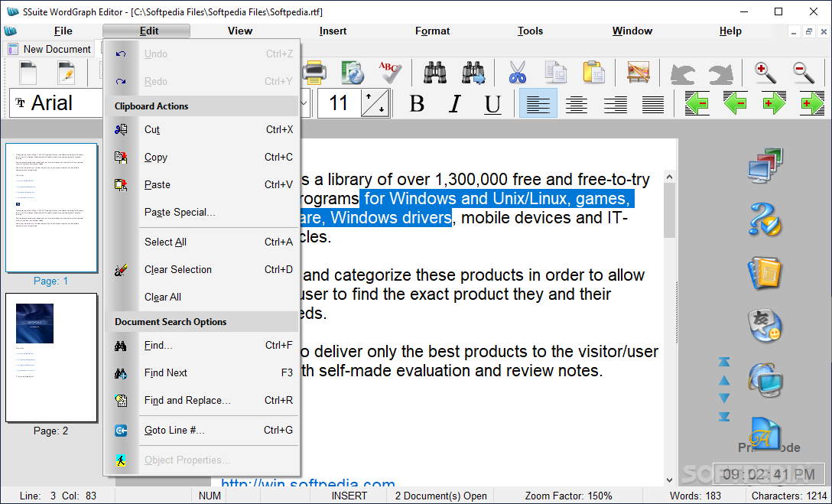The width and height of the screenshot is (832, 504).
Task: Click the Zoom In magnifier with plus
Action: click(765, 73)
